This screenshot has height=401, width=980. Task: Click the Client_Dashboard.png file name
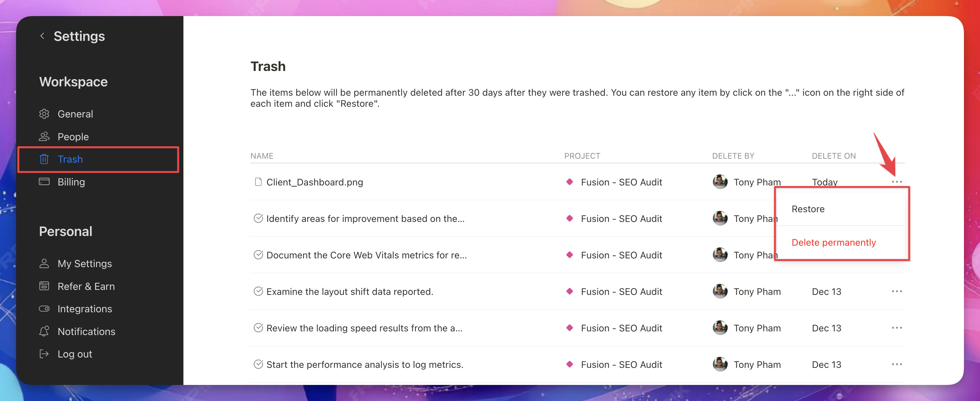coord(314,182)
